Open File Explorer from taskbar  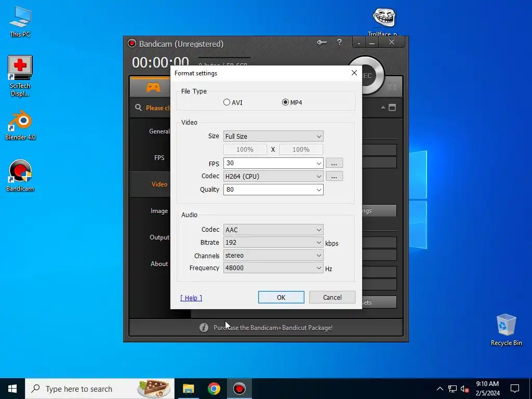click(x=188, y=389)
